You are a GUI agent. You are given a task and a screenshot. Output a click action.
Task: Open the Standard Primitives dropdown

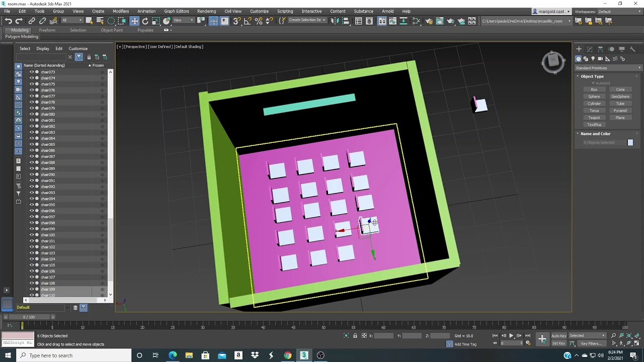pos(608,67)
